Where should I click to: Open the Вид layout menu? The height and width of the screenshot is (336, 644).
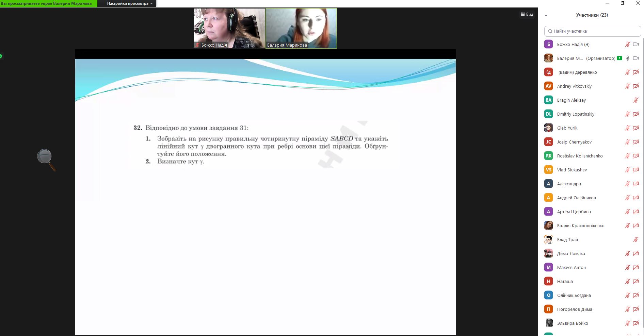[527, 14]
